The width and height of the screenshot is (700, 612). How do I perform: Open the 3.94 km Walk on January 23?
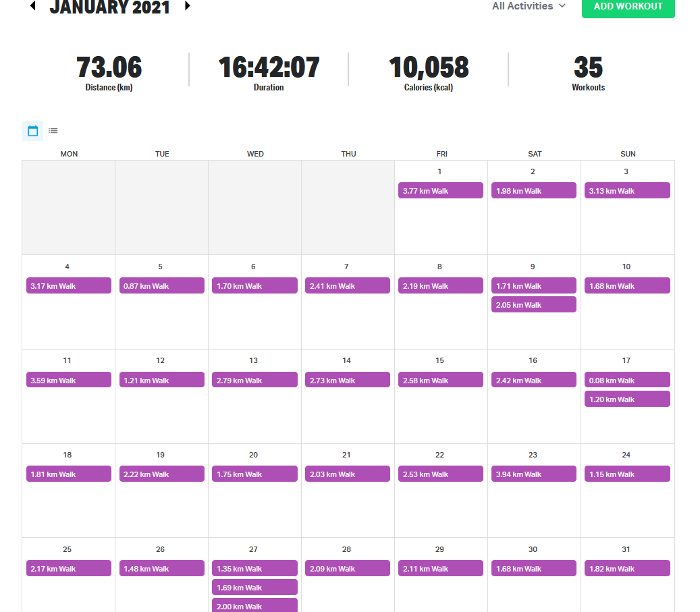pos(533,474)
